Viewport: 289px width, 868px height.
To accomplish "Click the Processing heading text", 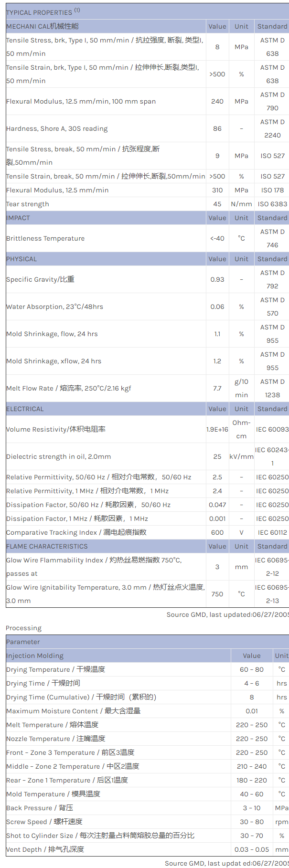I will coord(23,628).
